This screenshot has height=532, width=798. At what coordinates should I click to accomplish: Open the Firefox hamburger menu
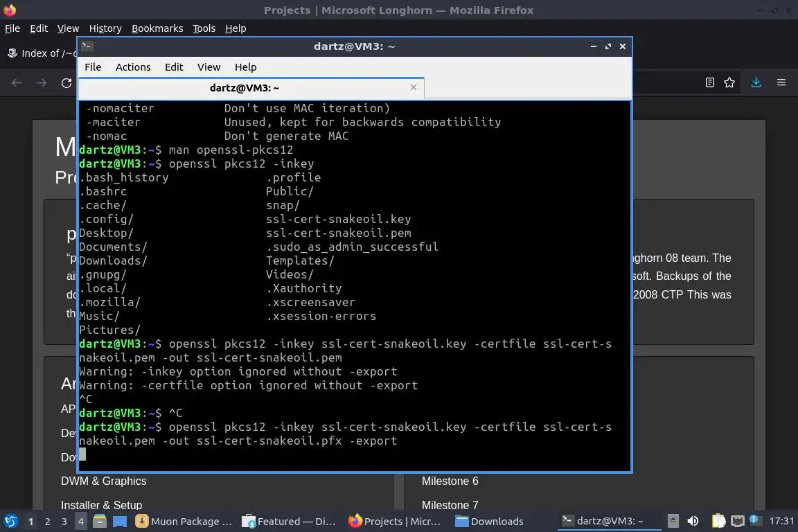(781, 82)
